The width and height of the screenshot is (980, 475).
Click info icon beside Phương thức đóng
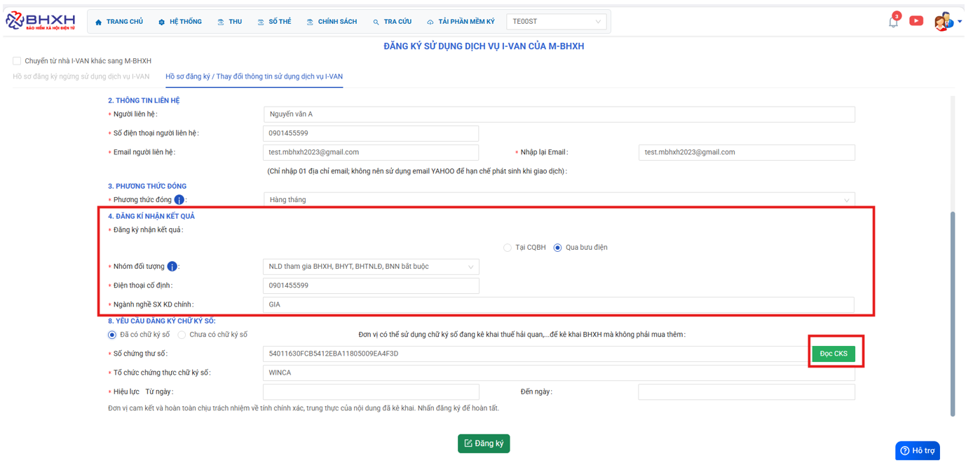point(179,200)
